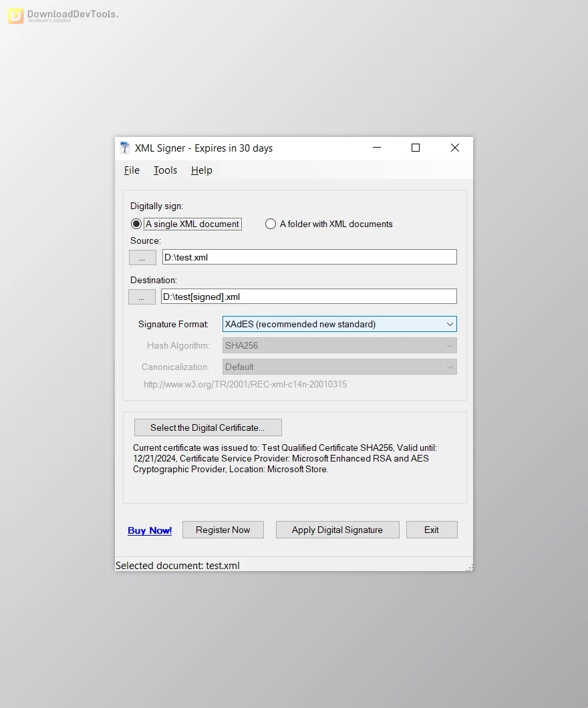588x708 pixels.
Task: Click the window resize grip corner
Action: [x=470, y=568]
